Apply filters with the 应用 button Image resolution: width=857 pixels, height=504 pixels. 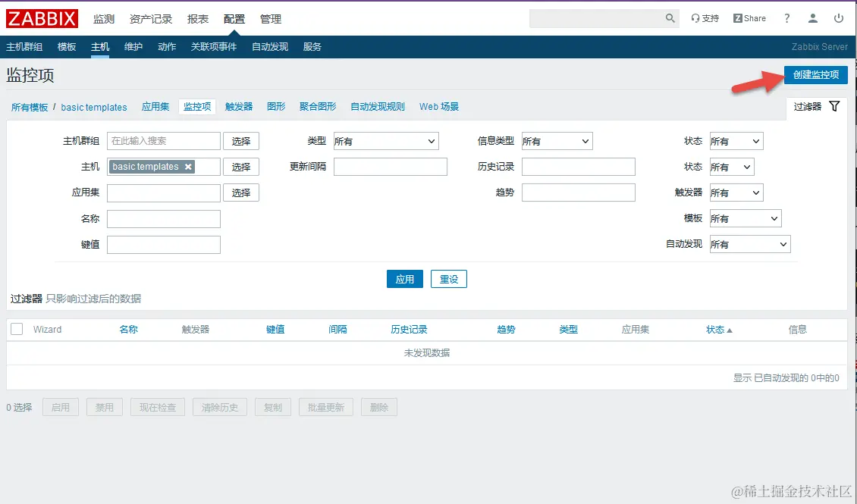tap(404, 279)
